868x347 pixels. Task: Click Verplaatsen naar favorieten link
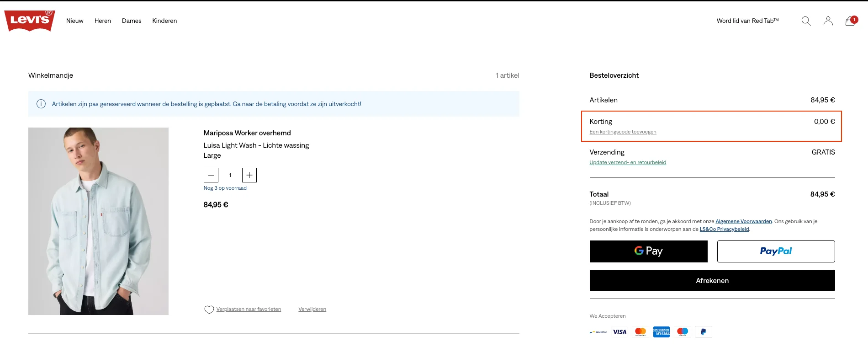(249, 309)
